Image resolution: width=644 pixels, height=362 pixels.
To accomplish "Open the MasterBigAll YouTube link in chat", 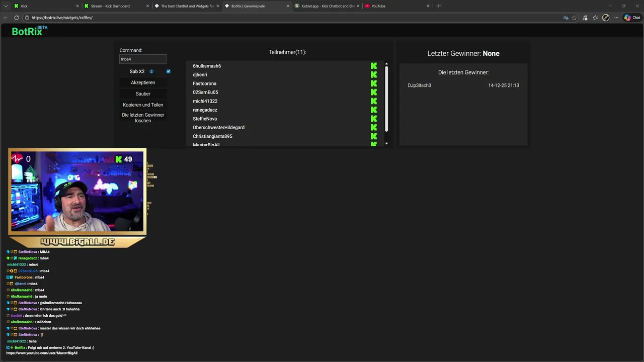I will pos(42,353).
